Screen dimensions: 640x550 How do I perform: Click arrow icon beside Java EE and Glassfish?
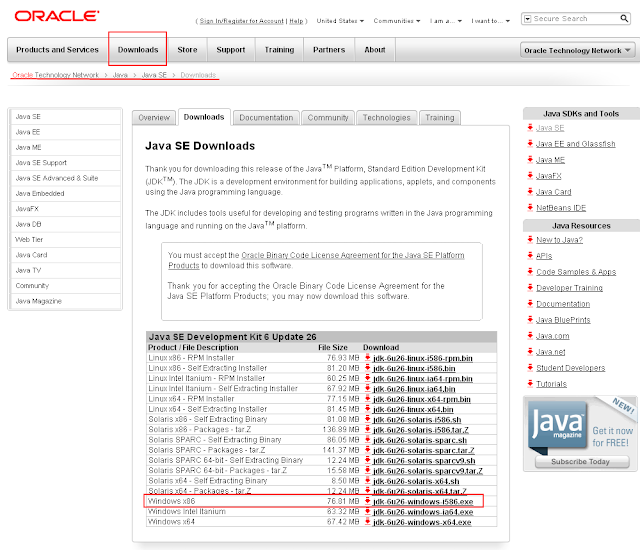530,143
